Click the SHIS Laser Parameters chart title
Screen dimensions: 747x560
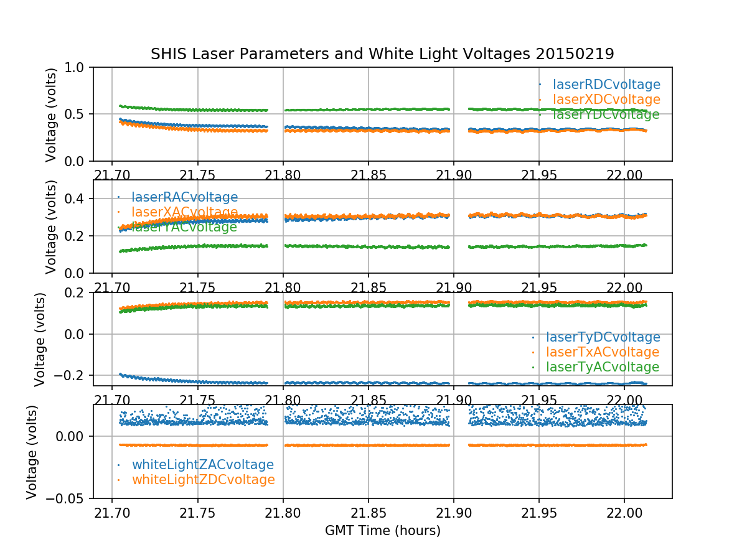click(382, 54)
